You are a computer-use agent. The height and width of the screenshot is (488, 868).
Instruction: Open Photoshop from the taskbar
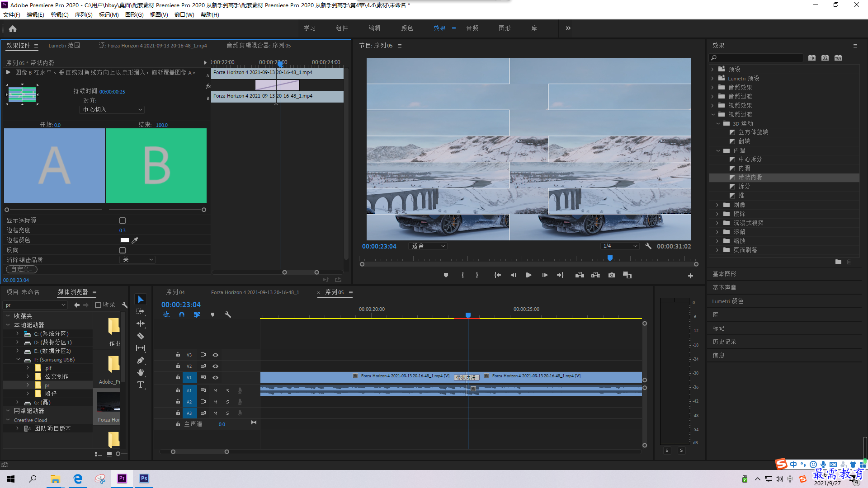tap(144, 479)
